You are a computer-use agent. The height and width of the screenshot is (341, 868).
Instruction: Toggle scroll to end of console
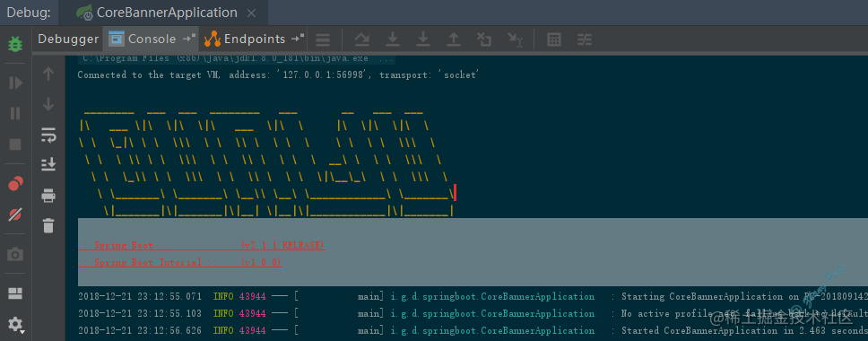coord(48,164)
